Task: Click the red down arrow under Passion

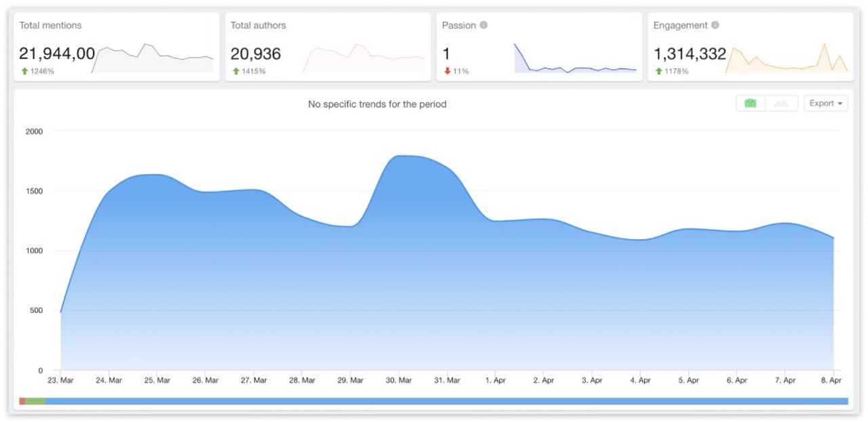Action: (448, 71)
